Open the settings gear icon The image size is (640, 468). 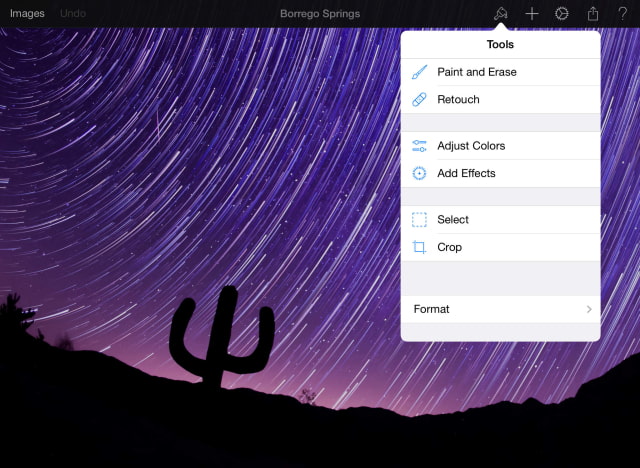pos(562,13)
